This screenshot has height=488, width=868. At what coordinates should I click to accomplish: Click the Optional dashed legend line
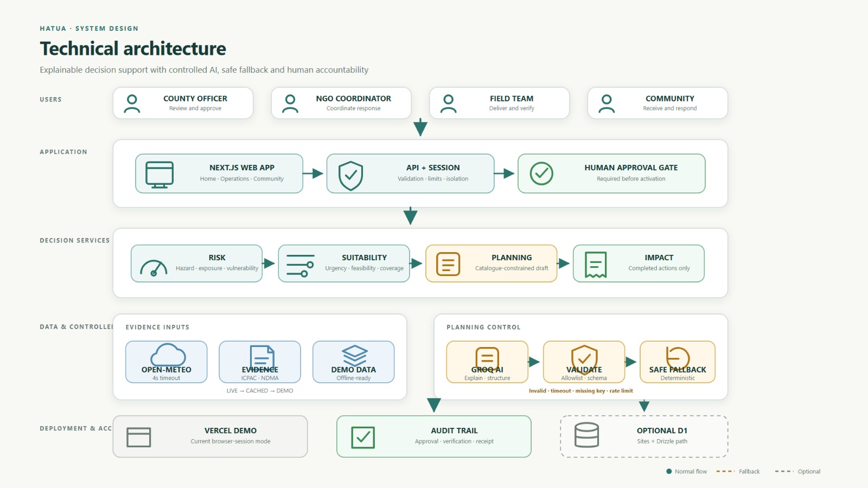point(784,471)
